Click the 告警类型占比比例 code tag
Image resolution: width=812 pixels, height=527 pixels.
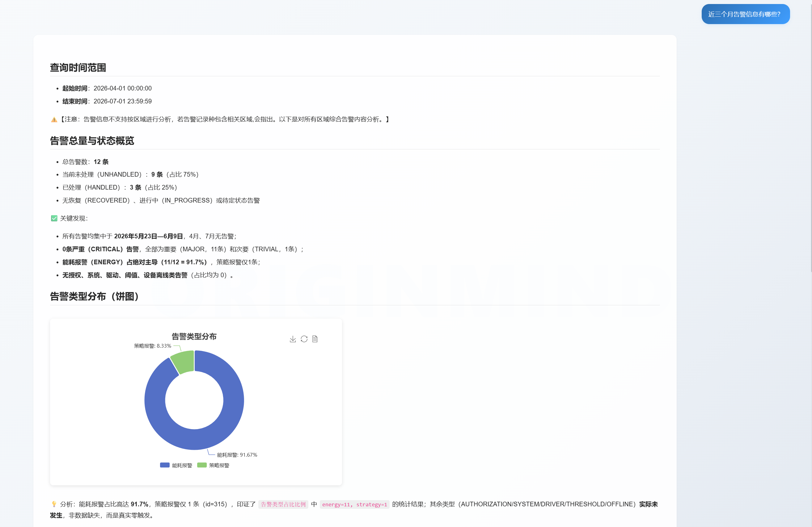point(283,504)
